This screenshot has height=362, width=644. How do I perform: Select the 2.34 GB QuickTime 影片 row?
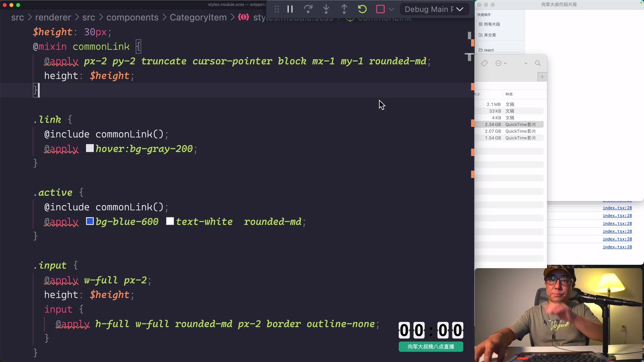point(510,124)
